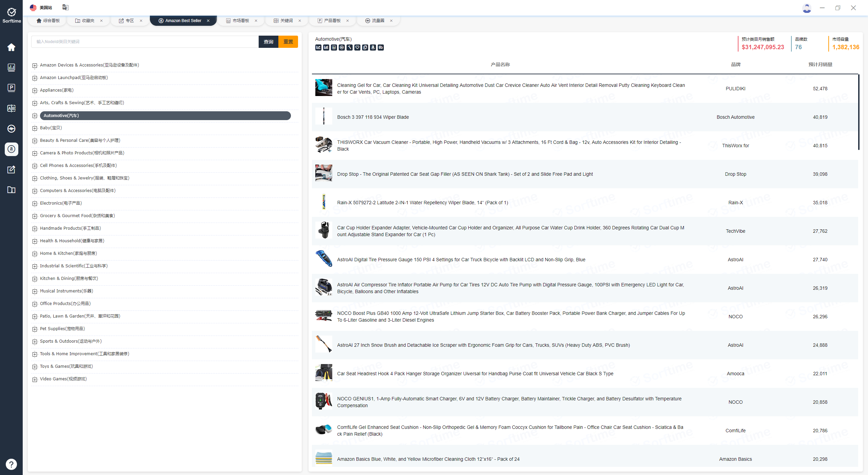Click the colored column chart icon under Automotive
Viewport: 868px width, 475px height.
(334, 47)
